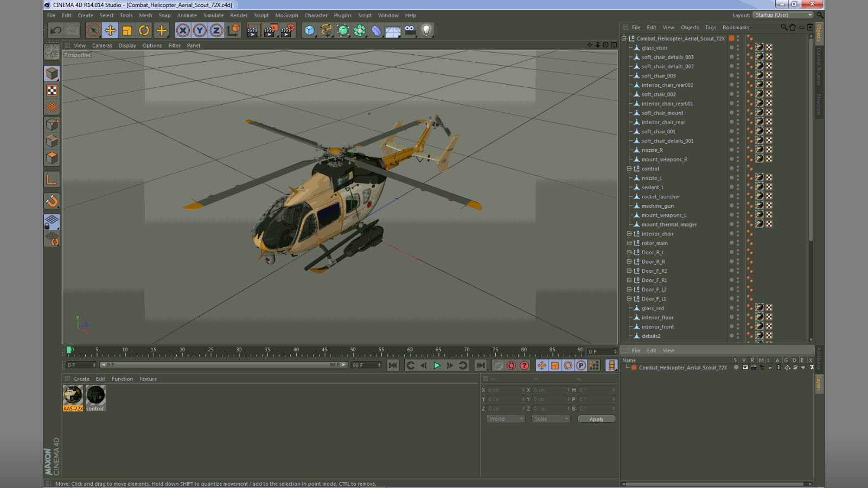Expand the Door_R_L group
Image resolution: width=868 pixels, height=488 pixels.
[629, 252]
